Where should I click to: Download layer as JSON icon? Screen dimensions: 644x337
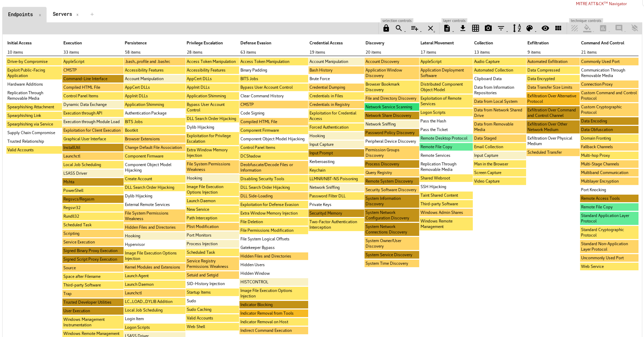tap(463, 28)
